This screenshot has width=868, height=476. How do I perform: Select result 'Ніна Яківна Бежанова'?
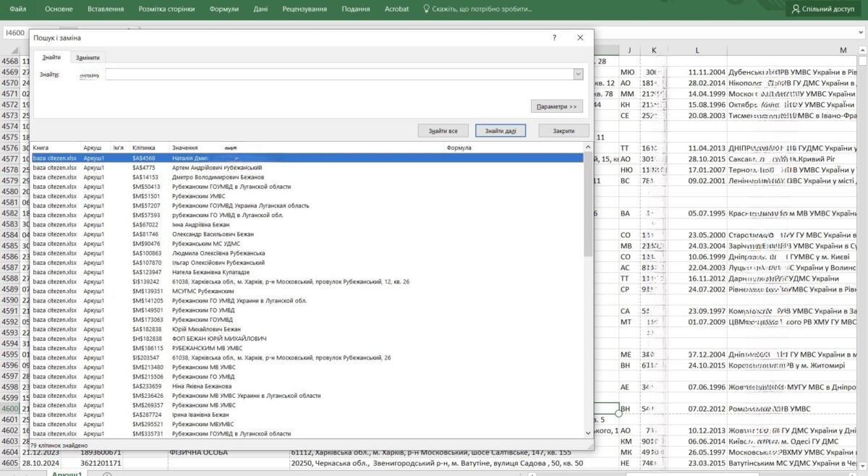click(307, 386)
